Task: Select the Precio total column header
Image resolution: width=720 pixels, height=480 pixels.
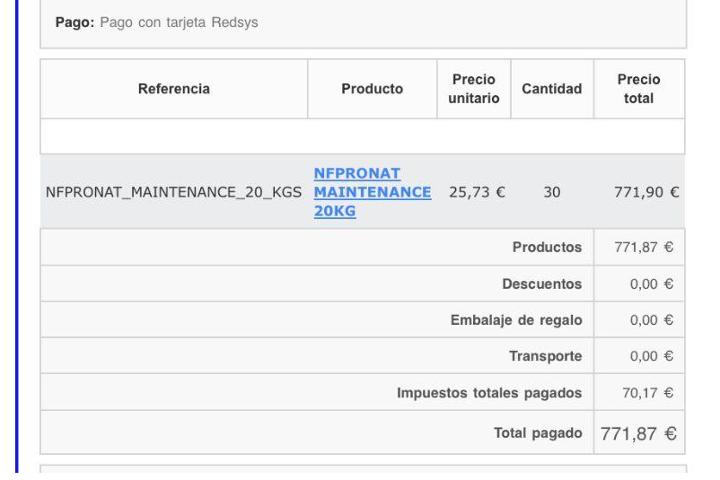Action: (638, 89)
